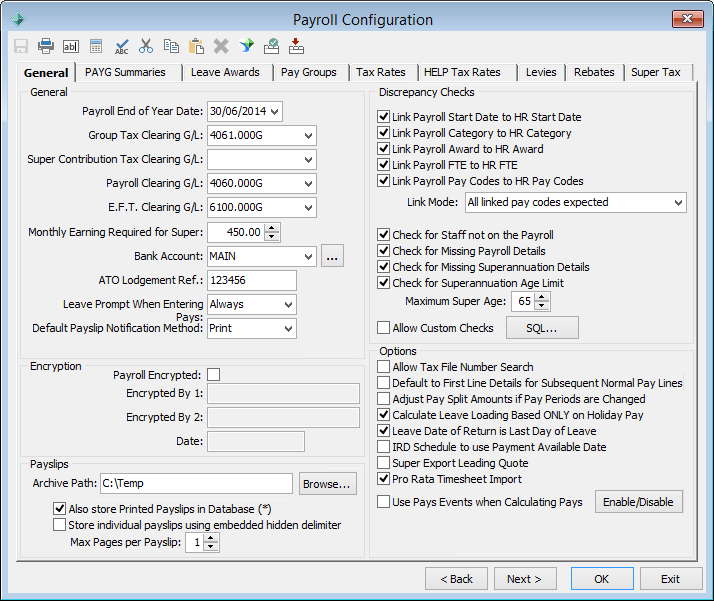714x601 pixels.
Task: Click the Exit button
Action: 671,579
